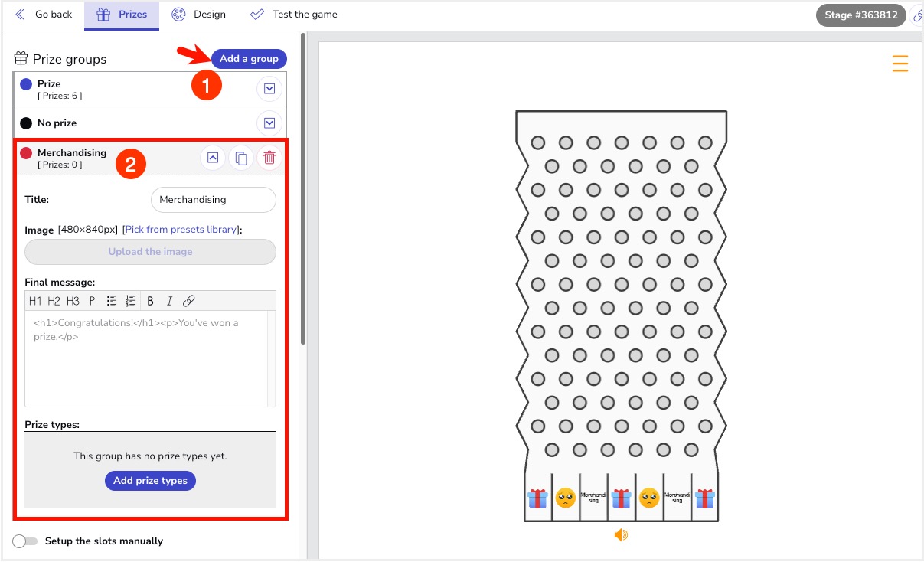
Task: Mute sound with the speaker icon
Action: [621, 535]
